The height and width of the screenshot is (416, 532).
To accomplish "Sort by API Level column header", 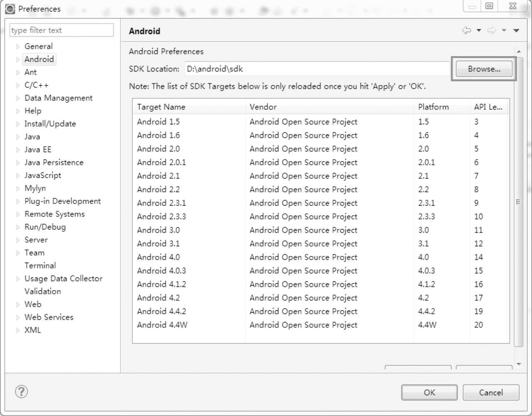I will click(x=489, y=107).
